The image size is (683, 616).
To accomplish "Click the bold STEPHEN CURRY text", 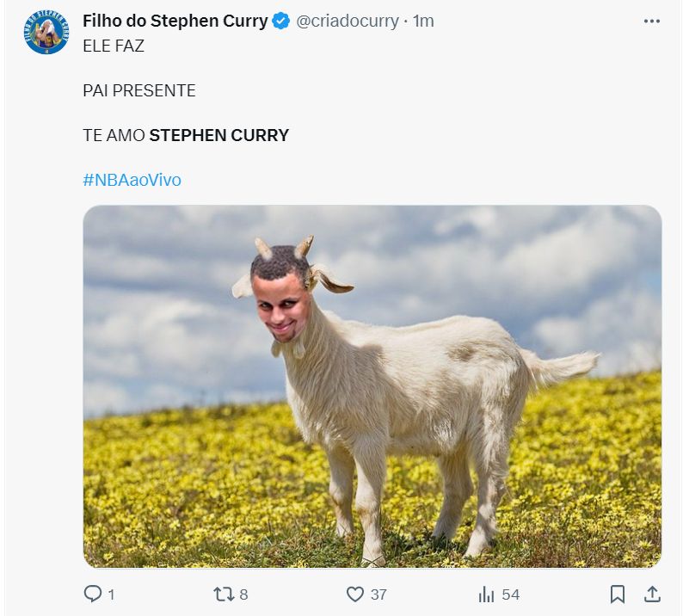I will point(219,135).
